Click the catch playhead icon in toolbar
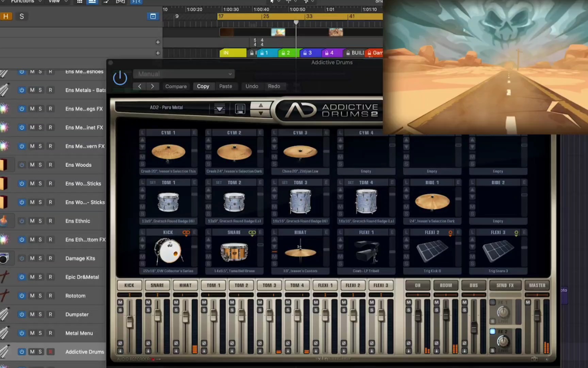 tap(136, 2)
